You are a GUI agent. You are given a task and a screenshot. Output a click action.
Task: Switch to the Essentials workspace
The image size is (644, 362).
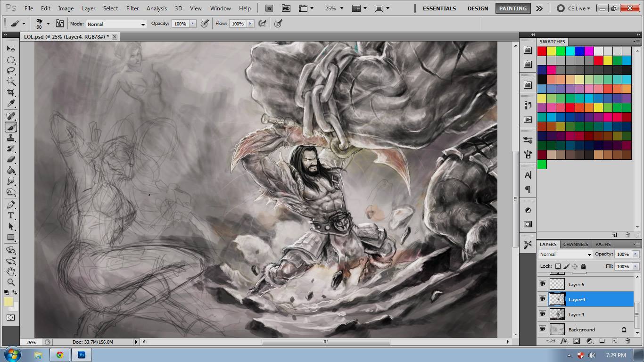439,8
